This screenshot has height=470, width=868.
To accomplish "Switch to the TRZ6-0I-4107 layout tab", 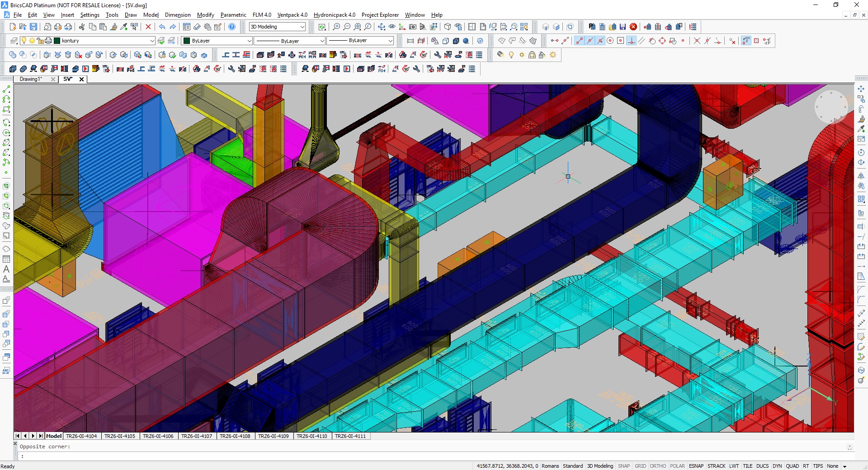I will (x=197, y=436).
